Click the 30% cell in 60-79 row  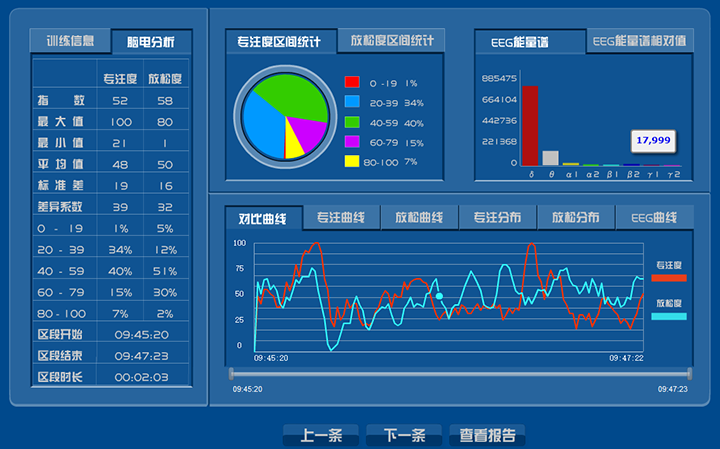(165, 292)
